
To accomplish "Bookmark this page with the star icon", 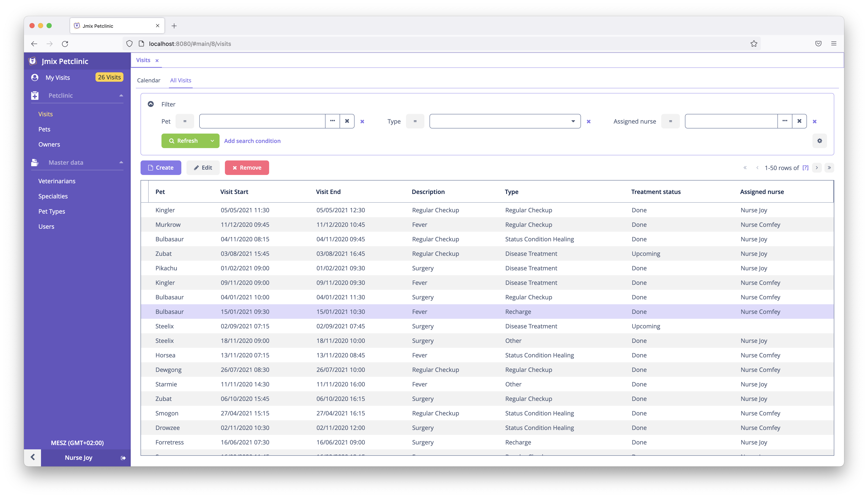I will pos(754,44).
